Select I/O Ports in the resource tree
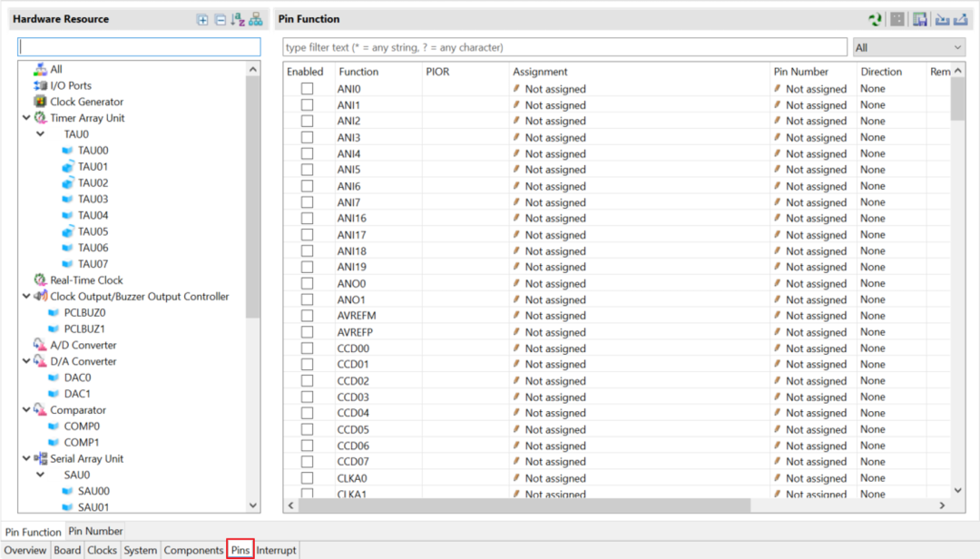This screenshot has height=559, width=980. pos(71,85)
